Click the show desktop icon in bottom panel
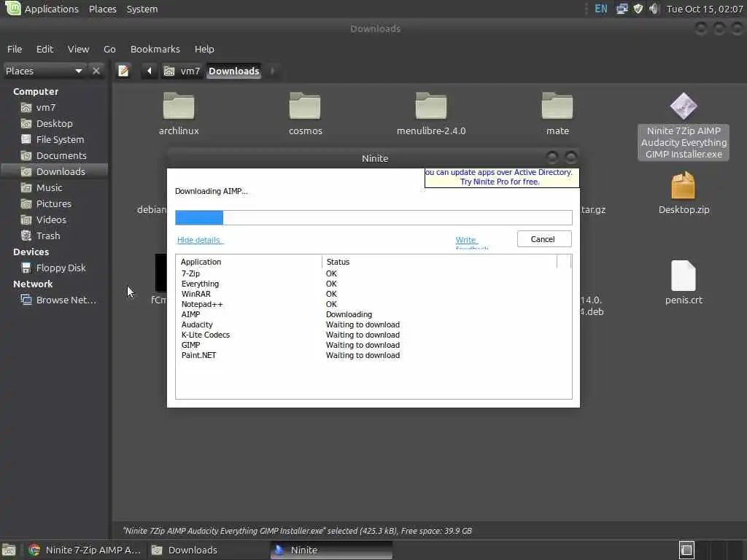 tap(9, 550)
